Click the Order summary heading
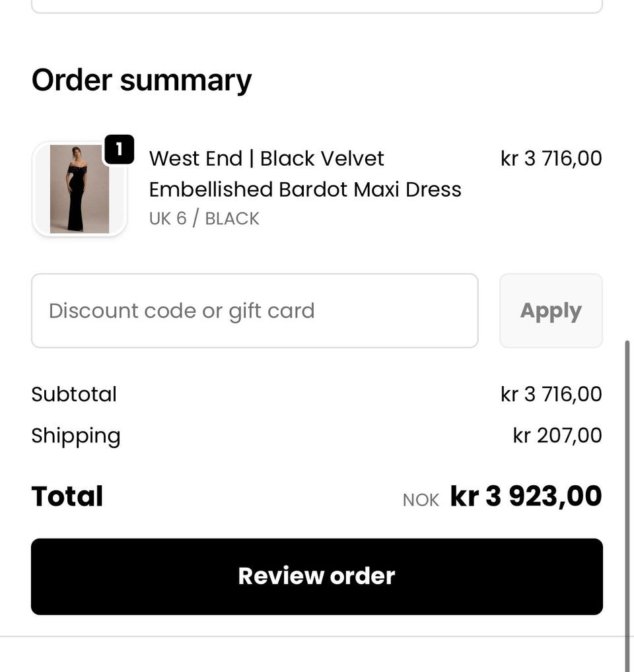Screen dimensions: 634x672 pos(141,80)
